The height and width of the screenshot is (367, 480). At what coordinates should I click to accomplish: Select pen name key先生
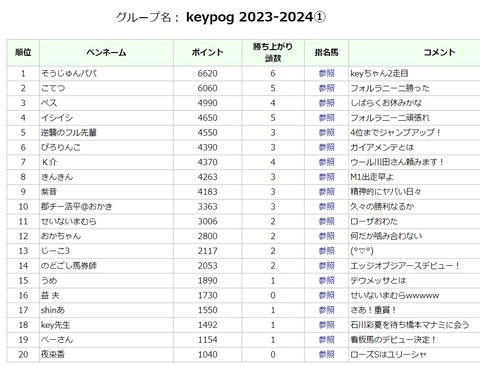(x=56, y=325)
